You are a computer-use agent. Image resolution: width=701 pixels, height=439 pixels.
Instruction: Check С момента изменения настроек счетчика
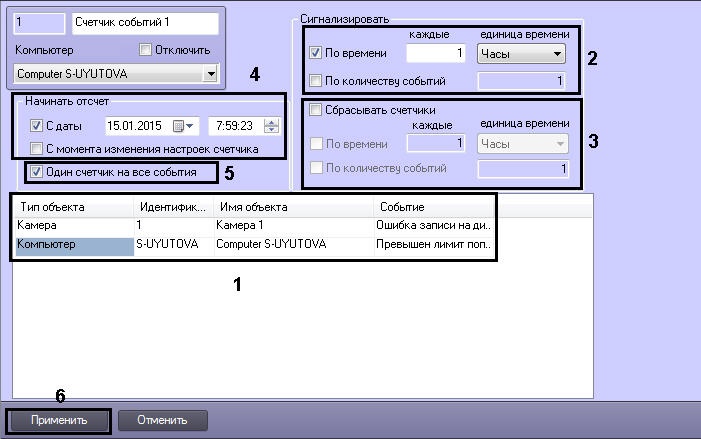pyautogui.click(x=36, y=148)
